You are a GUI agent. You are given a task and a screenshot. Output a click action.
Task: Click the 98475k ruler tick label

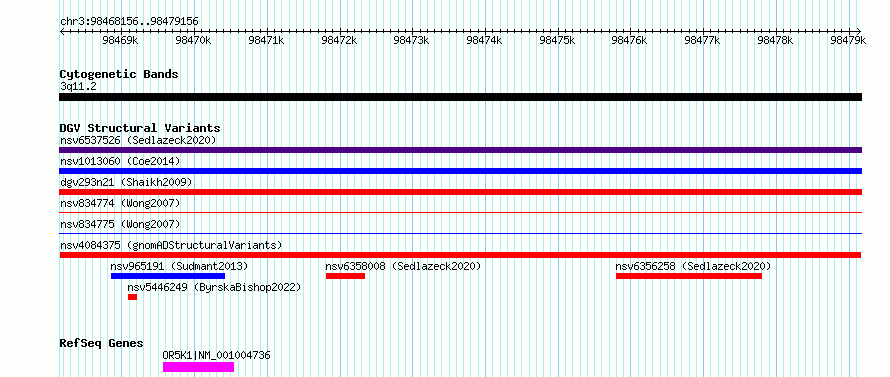click(557, 40)
